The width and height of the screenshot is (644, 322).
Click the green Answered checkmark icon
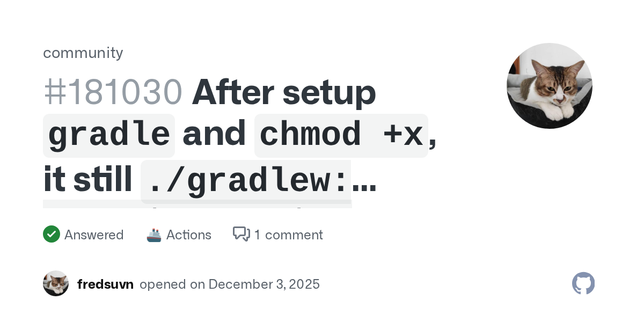click(x=52, y=235)
